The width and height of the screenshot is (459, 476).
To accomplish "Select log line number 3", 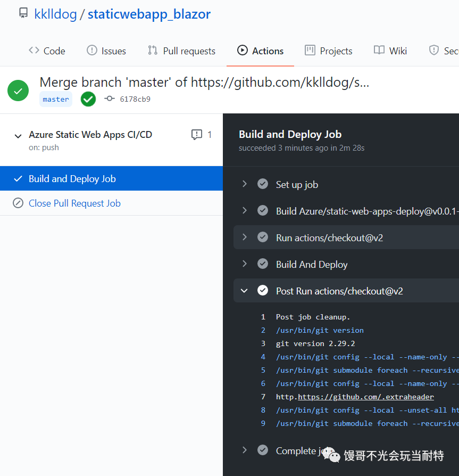I will [263, 343].
